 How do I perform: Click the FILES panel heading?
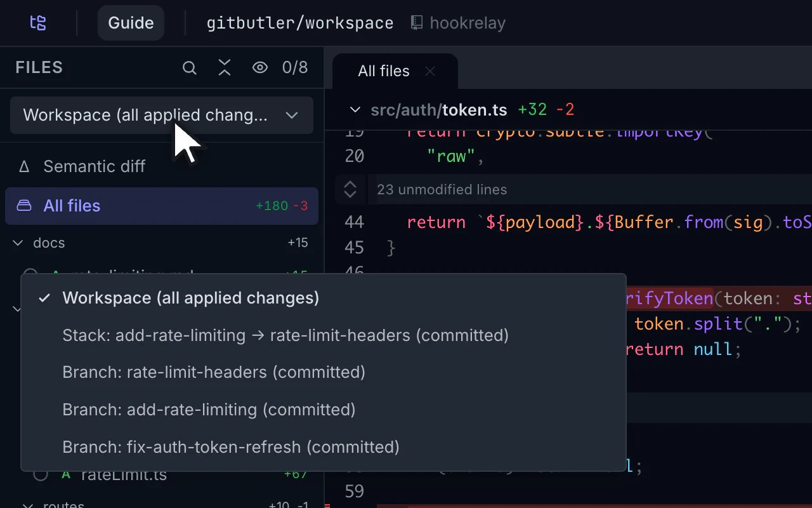click(39, 67)
